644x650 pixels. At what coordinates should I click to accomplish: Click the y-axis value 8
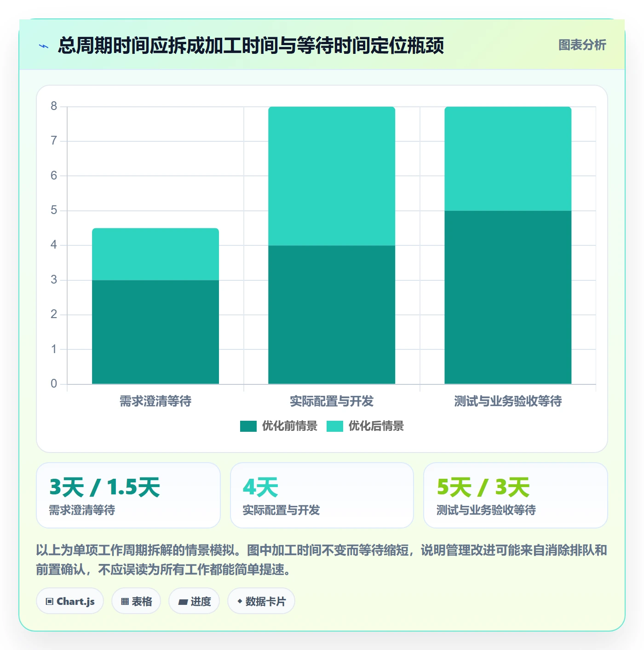pyautogui.click(x=54, y=106)
